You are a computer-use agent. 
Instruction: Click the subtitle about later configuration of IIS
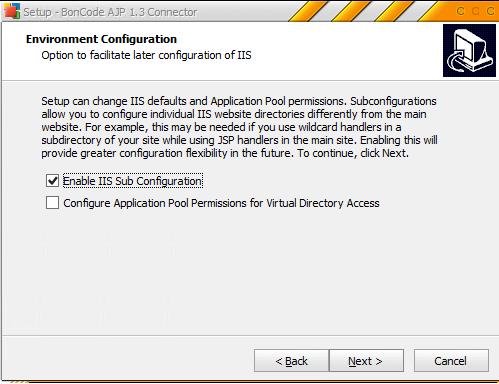(146, 55)
